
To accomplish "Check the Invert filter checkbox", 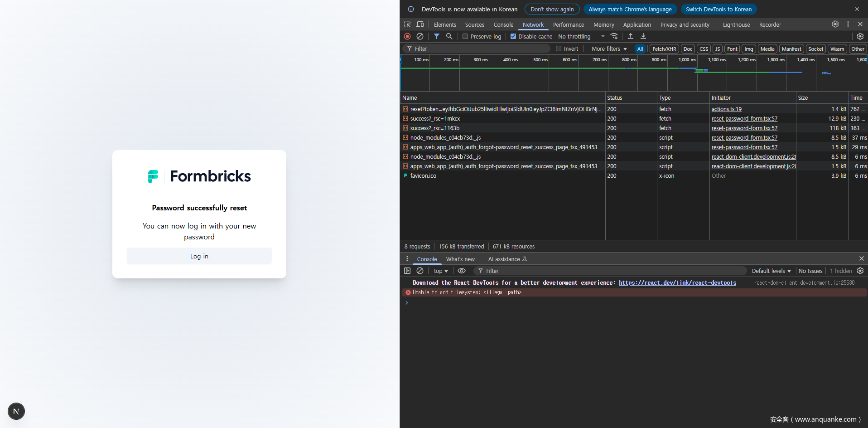I will (x=559, y=49).
